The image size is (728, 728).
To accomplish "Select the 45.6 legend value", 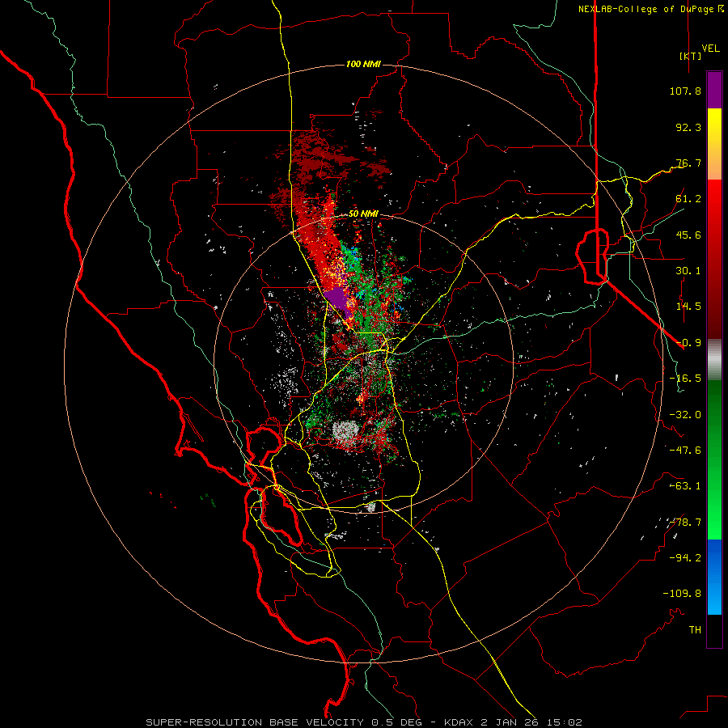I will pyautogui.click(x=688, y=235).
